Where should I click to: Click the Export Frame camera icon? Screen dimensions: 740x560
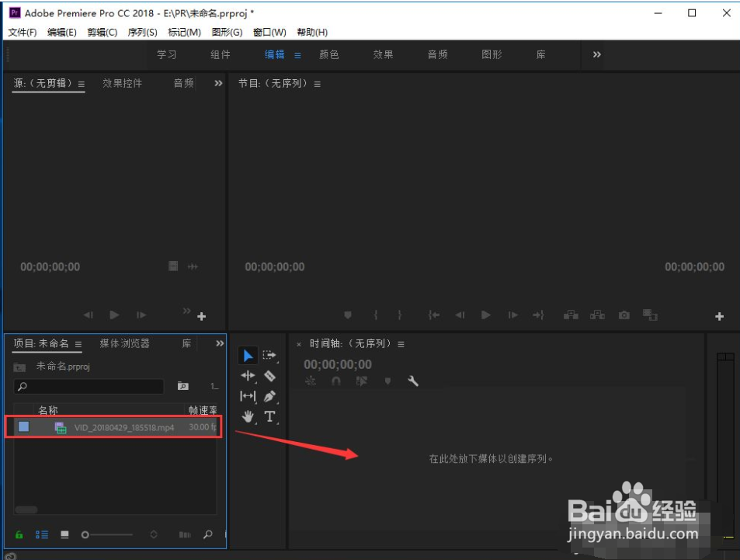pyautogui.click(x=624, y=315)
